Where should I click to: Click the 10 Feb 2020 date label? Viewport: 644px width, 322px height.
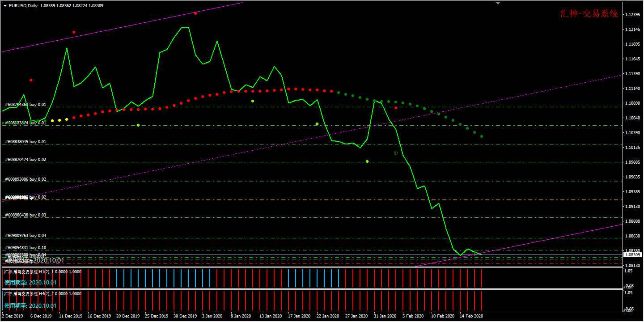(x=443, y=316)
